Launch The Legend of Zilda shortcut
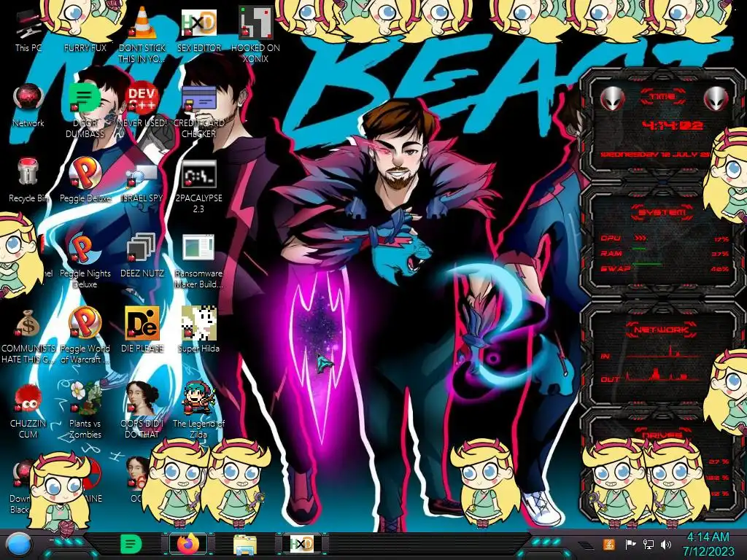 199,411
